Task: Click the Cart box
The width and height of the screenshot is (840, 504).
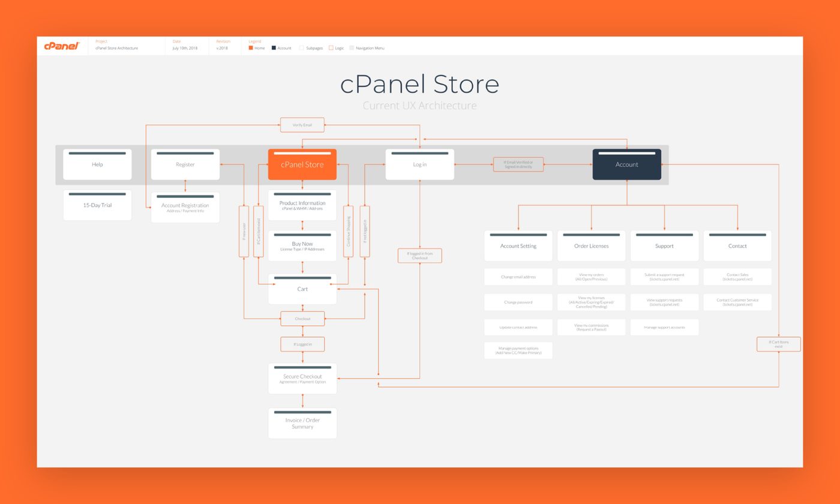Action: pyautogui.click(x=302, y=289)
